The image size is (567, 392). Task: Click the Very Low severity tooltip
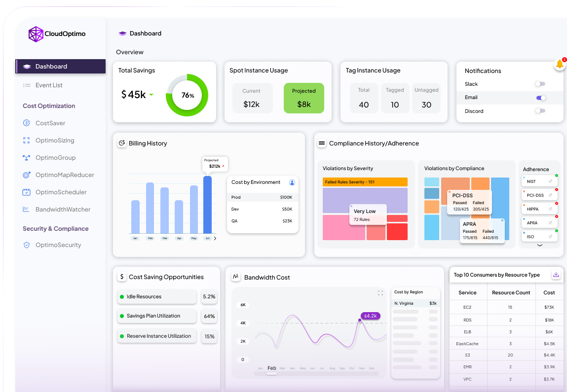coord(368,214)
